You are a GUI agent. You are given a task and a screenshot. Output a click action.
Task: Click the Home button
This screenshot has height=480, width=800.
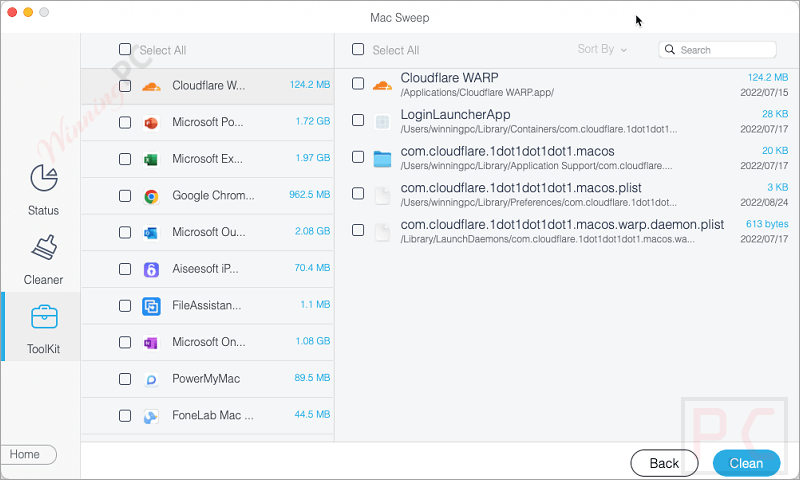click(28, 454)
